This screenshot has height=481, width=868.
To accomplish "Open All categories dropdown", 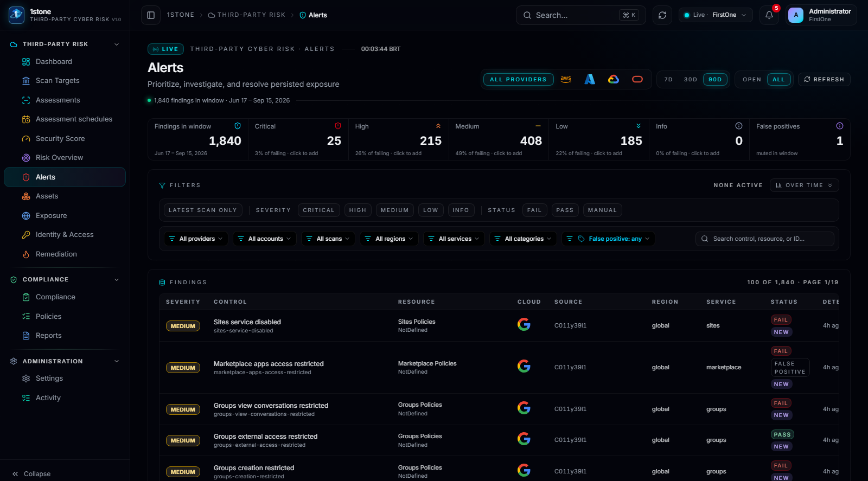I will click(523, 239).
